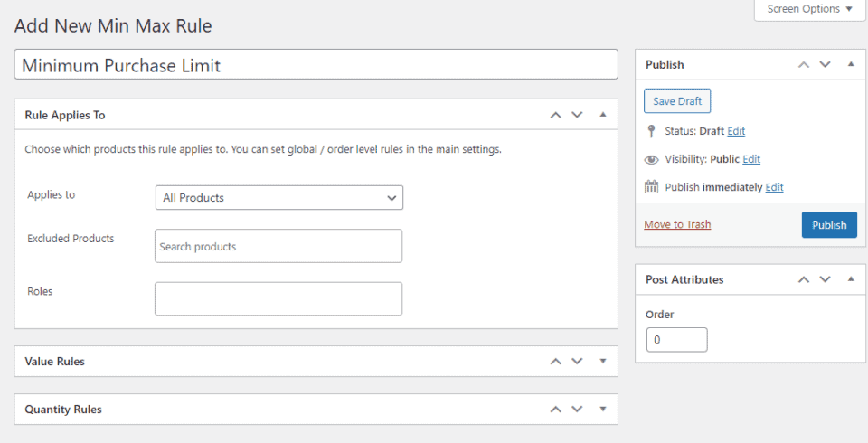The image size is (868, 443).
Task: Move Publish panel up
Action: tap(803, 64)
